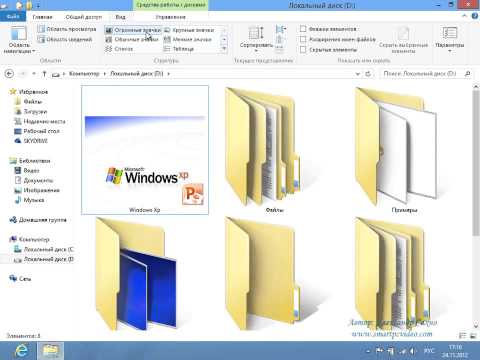Select Огромные значки layout
Viewport: 480px width, 360px height.
[x=133, y=30]
